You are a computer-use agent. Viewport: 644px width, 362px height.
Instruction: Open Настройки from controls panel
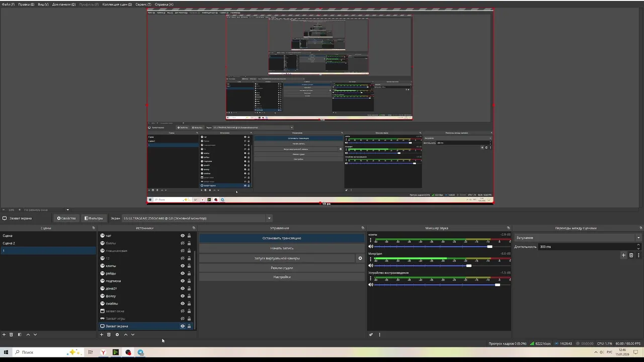(282, 277)
